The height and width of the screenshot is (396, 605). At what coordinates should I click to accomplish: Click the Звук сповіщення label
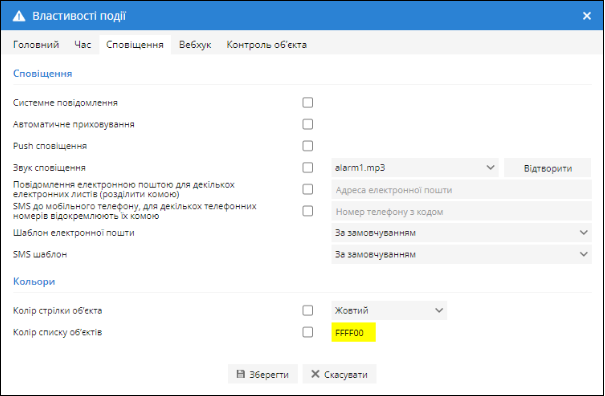(x=49, y=168)
